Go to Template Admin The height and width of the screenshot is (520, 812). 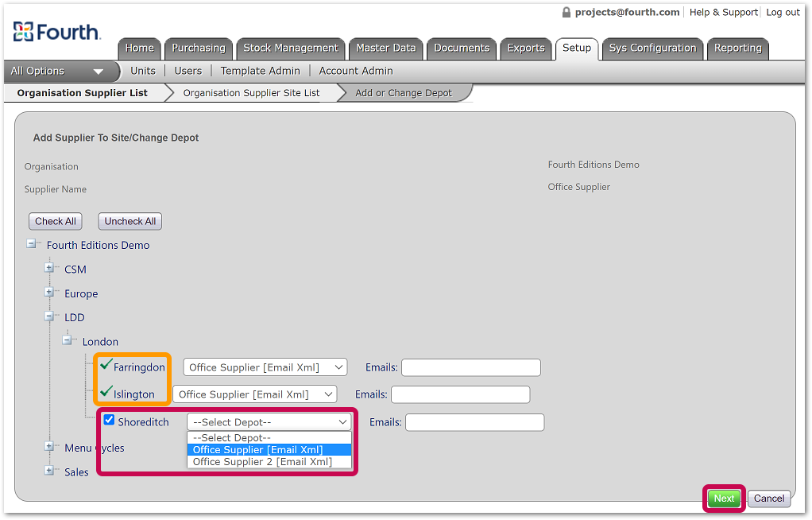[x=260, y=71]
